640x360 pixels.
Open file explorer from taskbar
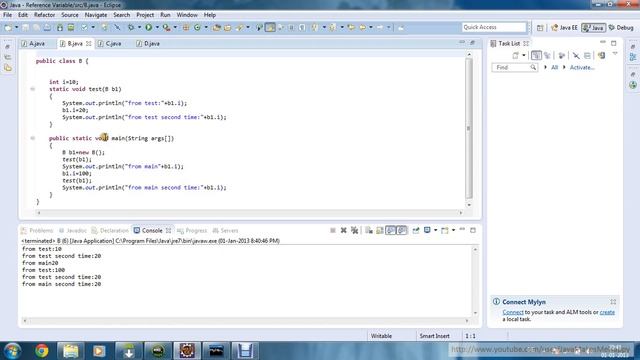point(70,351)
